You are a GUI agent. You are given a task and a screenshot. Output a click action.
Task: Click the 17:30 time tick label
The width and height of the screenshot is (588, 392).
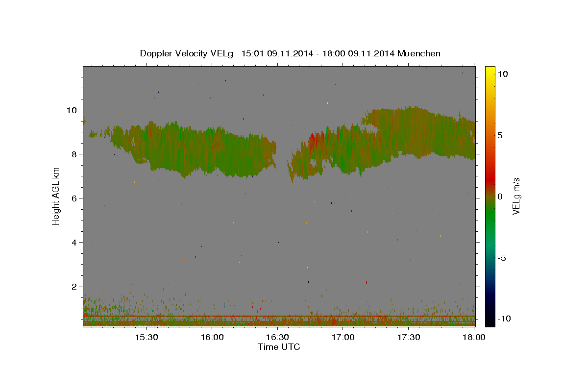tap(409, 337)
